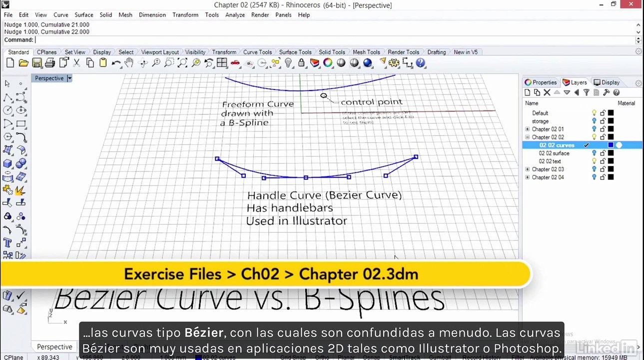Toggle lock icon of Chapter 02 04 layer
Viewport: 644px width, 360px height.
point(603,177)
